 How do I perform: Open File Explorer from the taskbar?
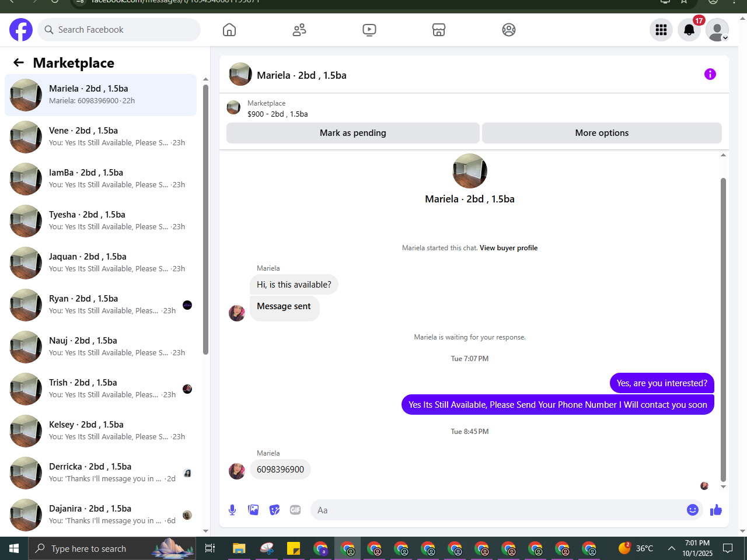pos(239,548)
